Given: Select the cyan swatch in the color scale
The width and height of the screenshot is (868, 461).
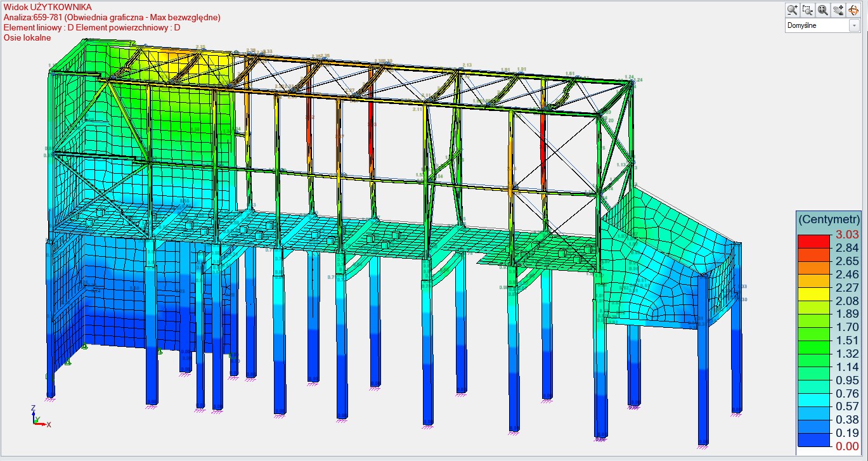Looking at the screenshot, I should click(x=813, y=400).
